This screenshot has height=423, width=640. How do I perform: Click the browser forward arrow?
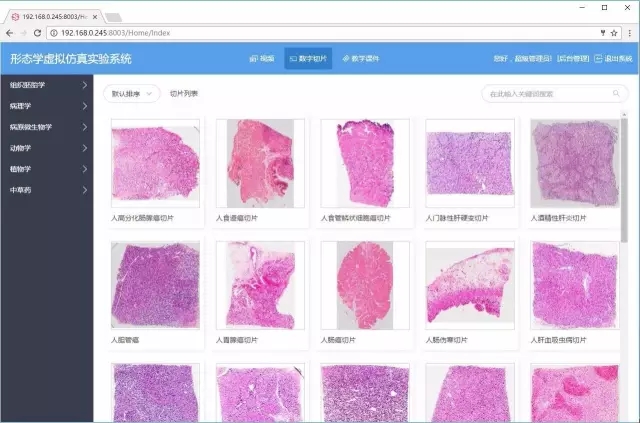click(23, 33)
